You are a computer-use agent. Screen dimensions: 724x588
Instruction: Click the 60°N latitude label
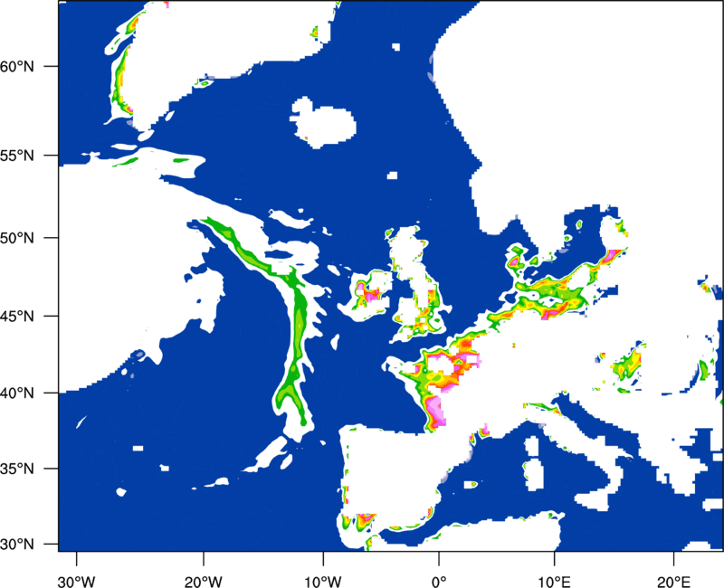[x=17, y=66]
